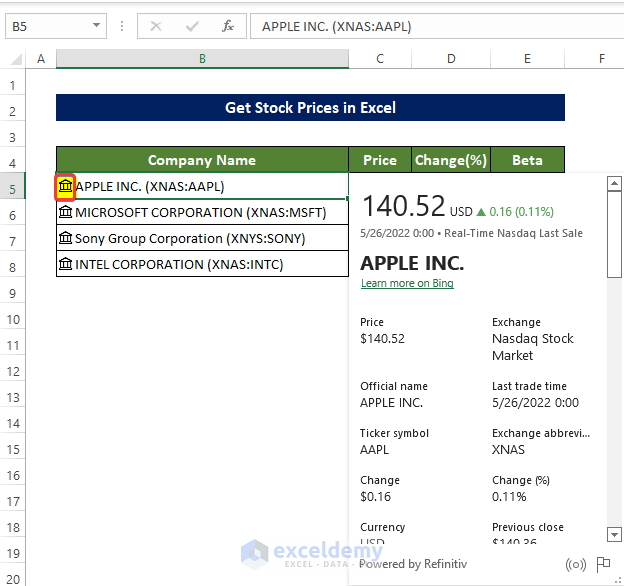The image size is (624, 586).
Task: Click the formula bar three-dot handle
Action: click(x=122, y=26)
